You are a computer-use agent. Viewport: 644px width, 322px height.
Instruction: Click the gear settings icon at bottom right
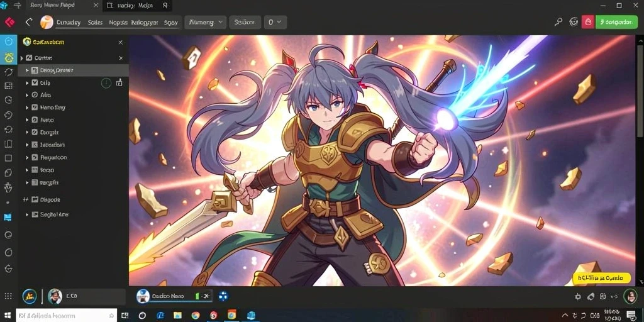click(x=578, y=296)
